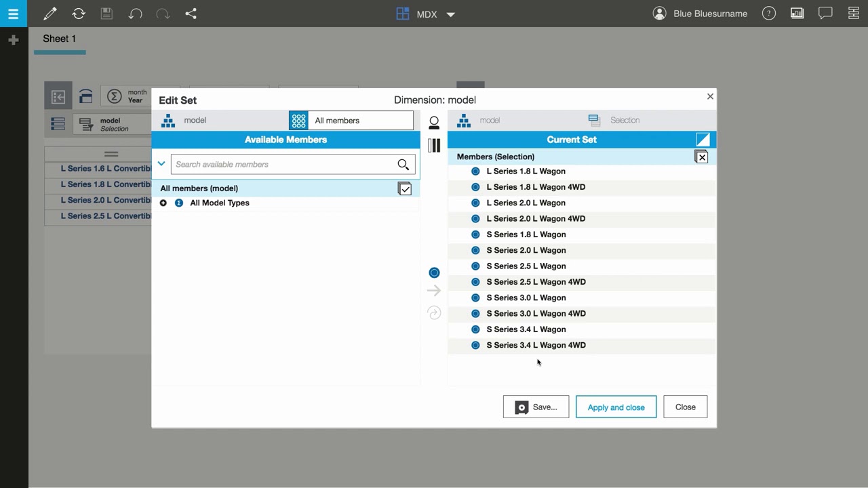Image resolution: width=868 pixels, height=488 pixels.
Task: Click Apply and close button
Action: pyautogui.click(x=616, y=407)
